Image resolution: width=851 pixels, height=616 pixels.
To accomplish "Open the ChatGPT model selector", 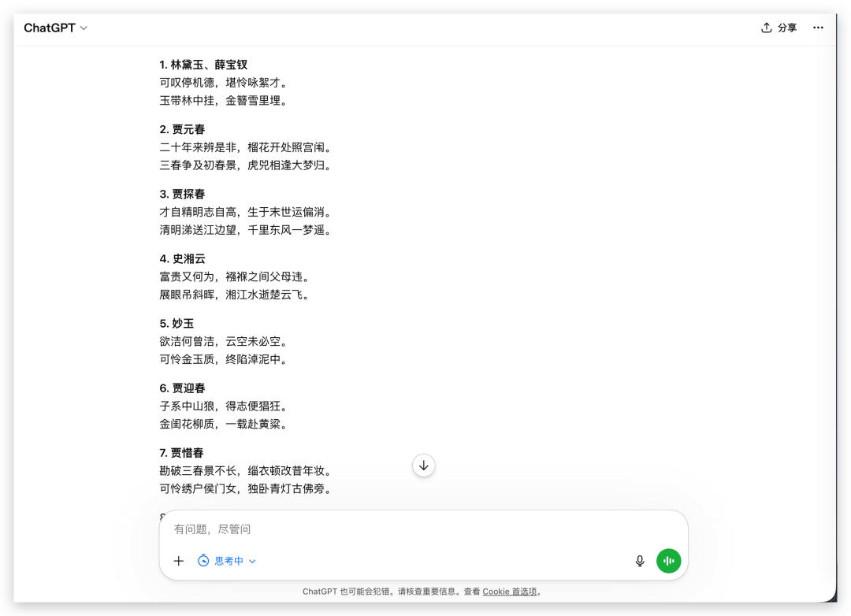I will (55, 27).
